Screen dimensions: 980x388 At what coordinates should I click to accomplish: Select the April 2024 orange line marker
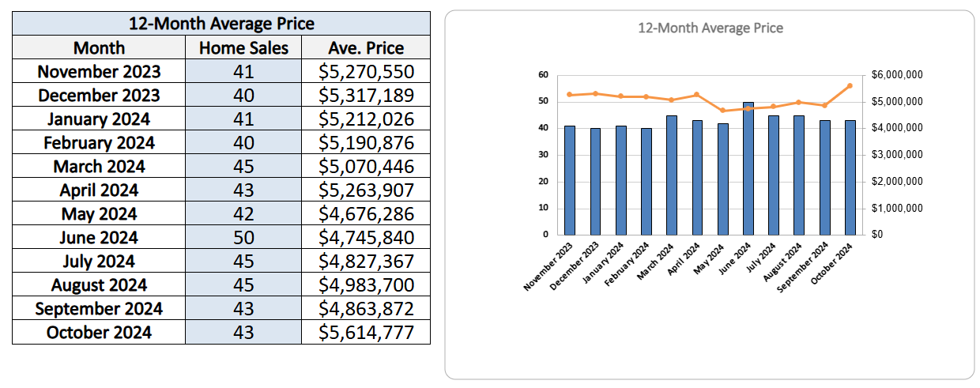(x=697, y=95)
